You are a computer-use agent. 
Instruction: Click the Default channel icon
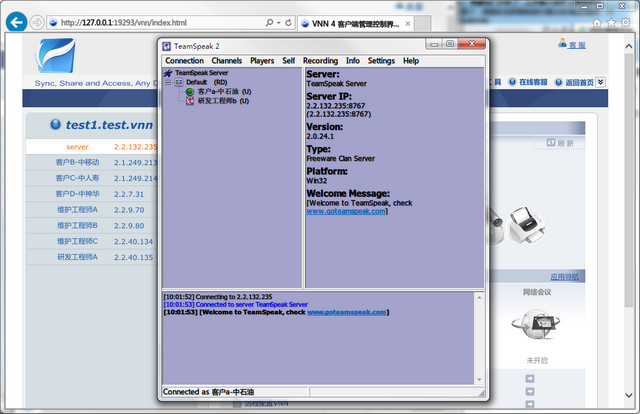(179, 82)
